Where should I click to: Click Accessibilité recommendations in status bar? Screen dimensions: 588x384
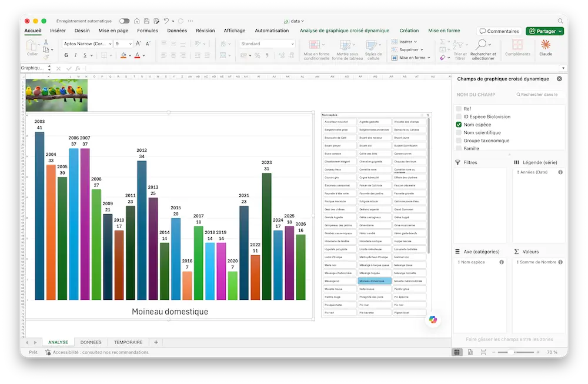click(97, 352)
